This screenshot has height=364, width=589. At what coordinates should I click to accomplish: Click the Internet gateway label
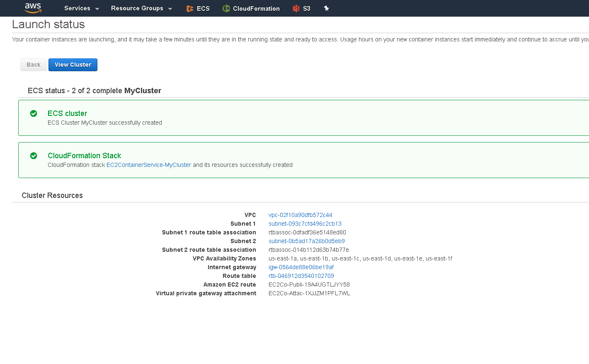click(232, 267)
